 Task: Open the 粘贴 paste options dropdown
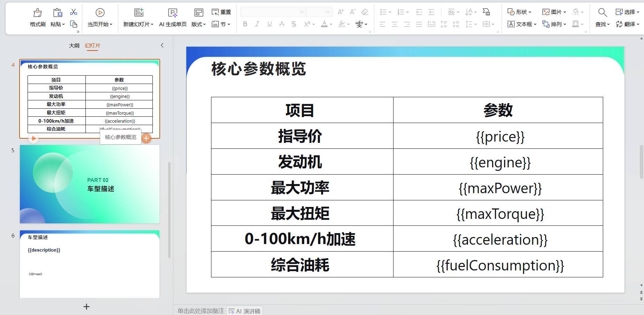tap(58, 24)
